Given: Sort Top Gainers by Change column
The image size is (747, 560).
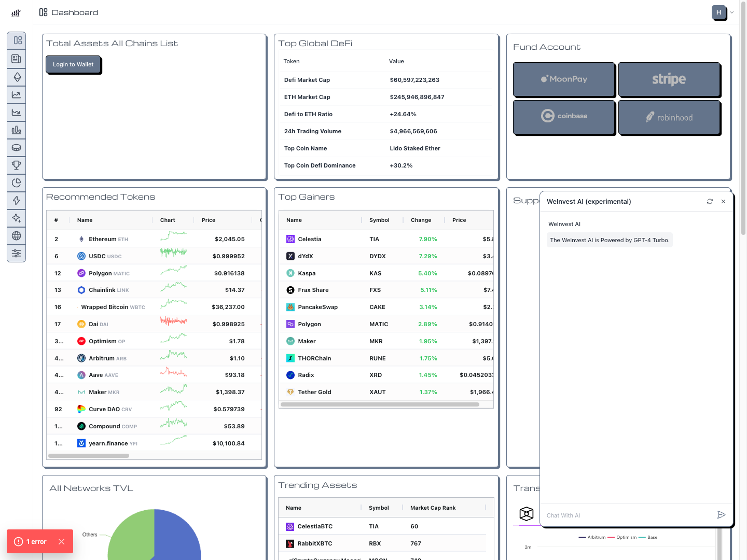Looking at the screenshot, I should [421, 220].
